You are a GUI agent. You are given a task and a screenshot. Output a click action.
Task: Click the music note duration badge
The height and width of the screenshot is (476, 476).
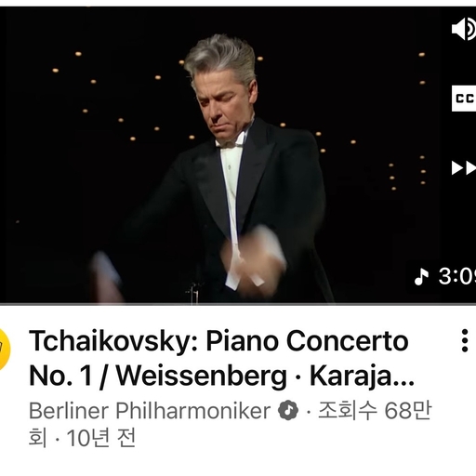click(x=442, y=276)
